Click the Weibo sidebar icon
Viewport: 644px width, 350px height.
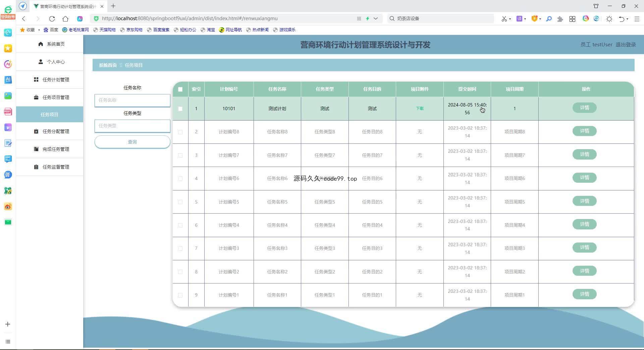(8, 206)
